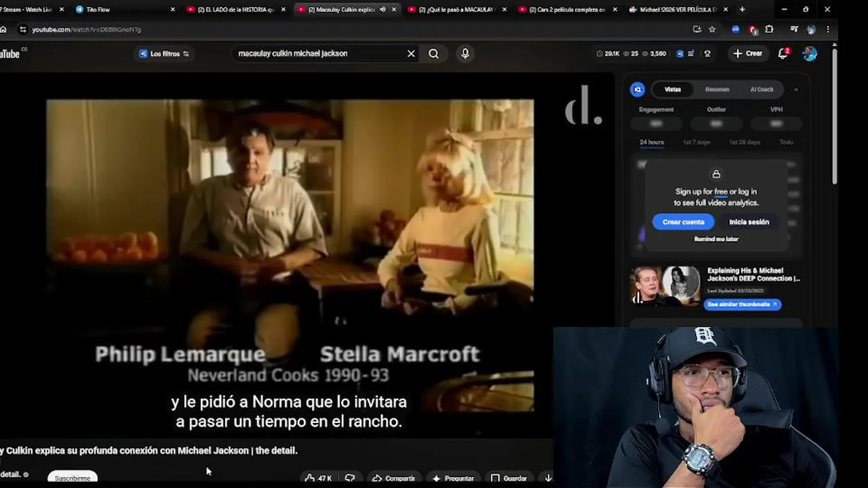
Task: Click the download arrow button below video
Action: click(x=548, y=479)
